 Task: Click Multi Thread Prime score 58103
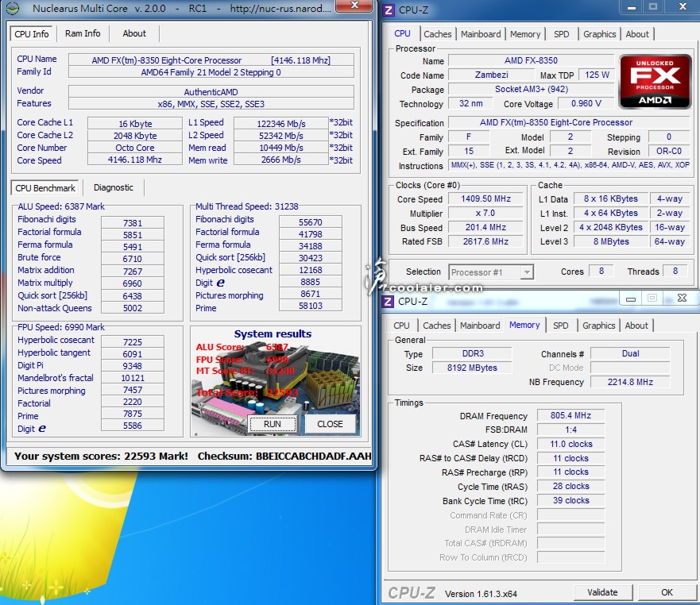(x=310, y=306)
